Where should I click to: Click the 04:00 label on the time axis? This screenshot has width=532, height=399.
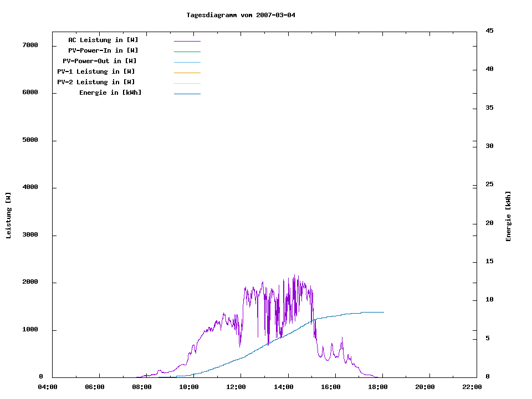coord(48,387)
